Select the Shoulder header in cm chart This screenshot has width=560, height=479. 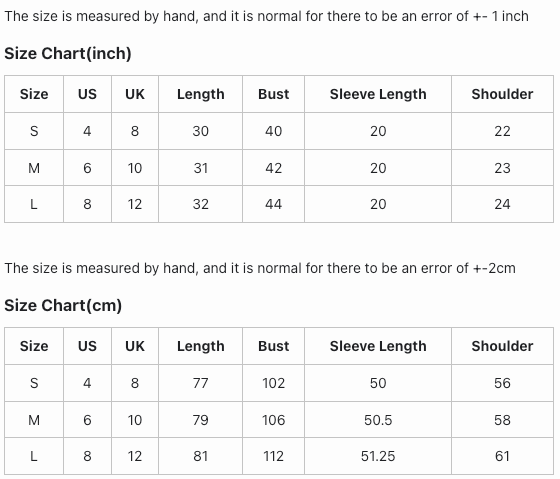(502, 346)
